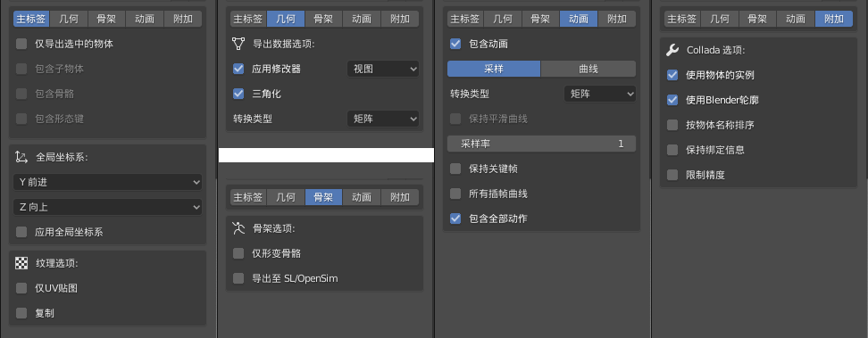Check 导出至 SL/OpenSim option
Image resolution: width=868 pixels, height=338 pixels.
[x=238, y=278]
